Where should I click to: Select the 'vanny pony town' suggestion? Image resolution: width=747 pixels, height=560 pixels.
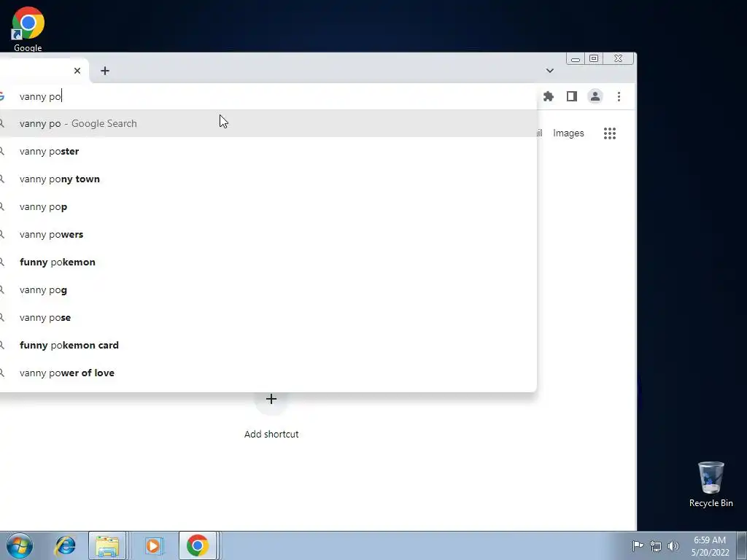click(268, 179)
